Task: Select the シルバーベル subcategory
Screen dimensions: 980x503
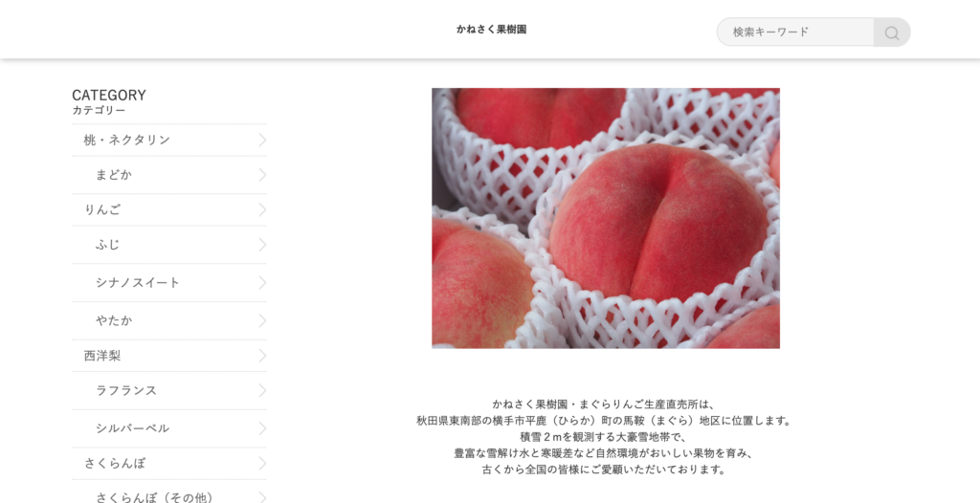Action: tap(168, 428)
